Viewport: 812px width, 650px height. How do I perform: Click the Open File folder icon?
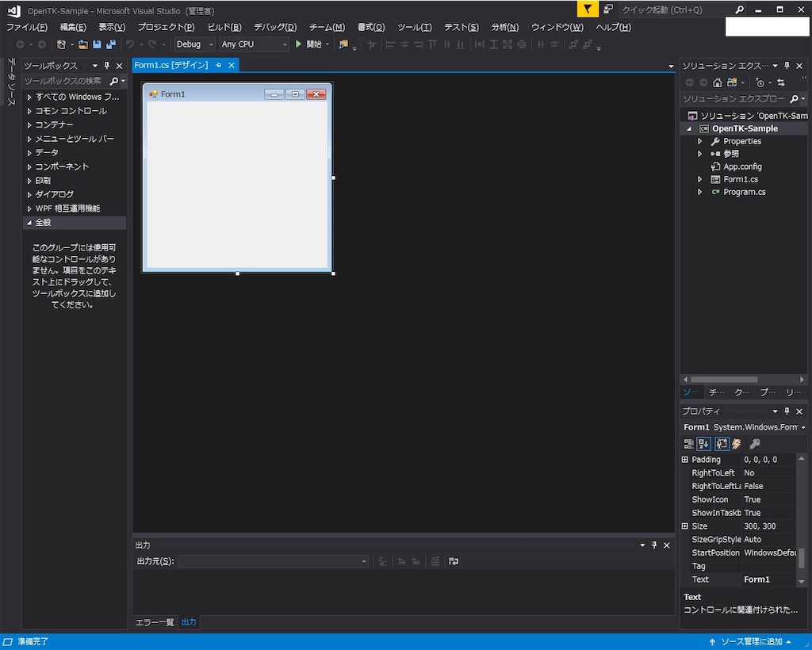click(x=82, y=44)
